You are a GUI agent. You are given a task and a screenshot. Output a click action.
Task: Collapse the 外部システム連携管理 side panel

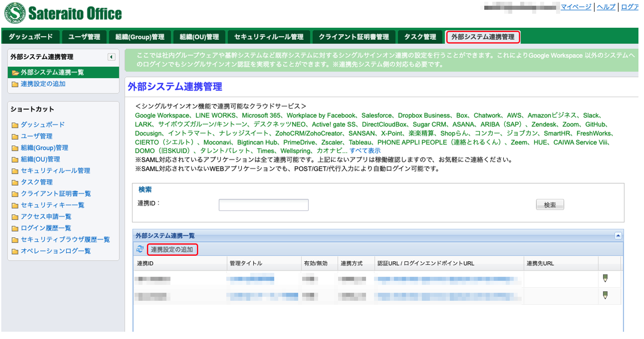tap(111, 57)
